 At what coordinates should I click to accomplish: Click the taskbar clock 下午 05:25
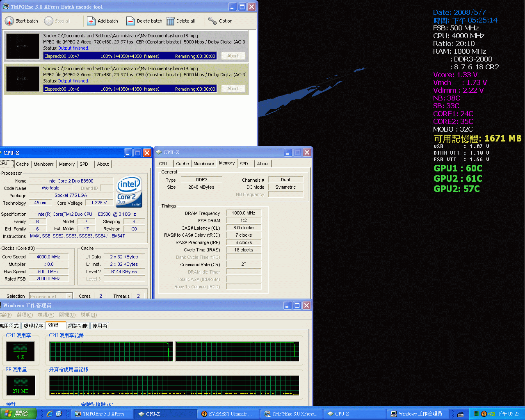(x=509, y=414)
